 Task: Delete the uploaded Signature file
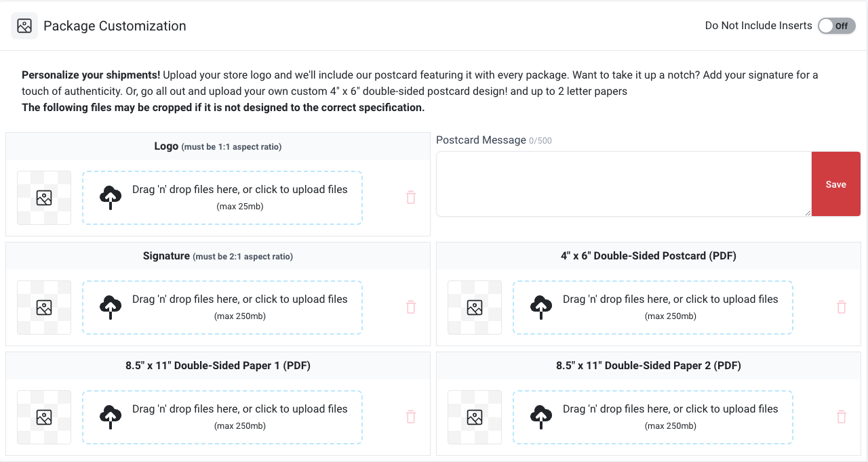410,308
